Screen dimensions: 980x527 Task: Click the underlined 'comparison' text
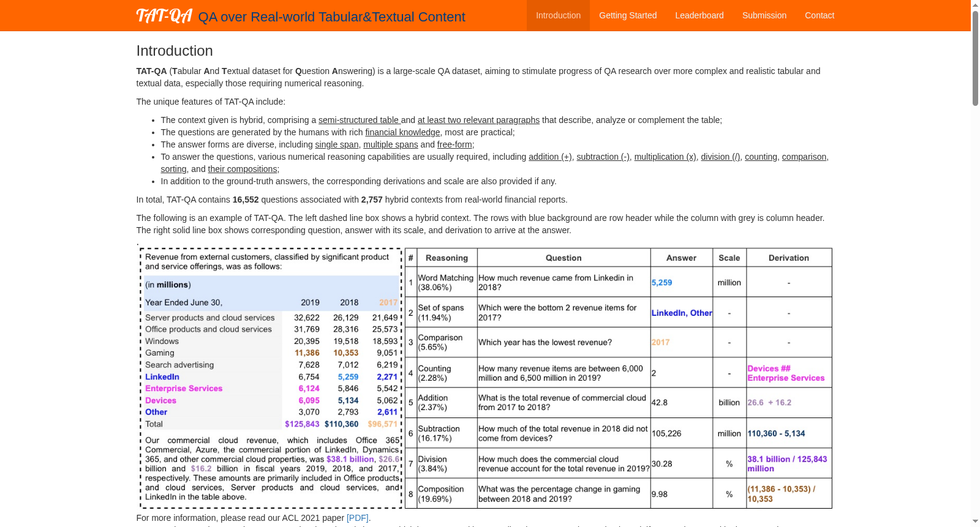click(x=804, y=157)
